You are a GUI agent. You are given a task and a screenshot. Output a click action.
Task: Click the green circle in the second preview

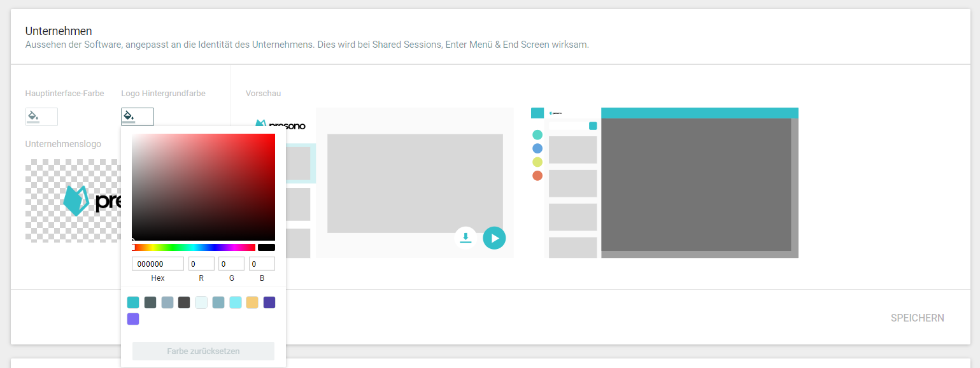[537, 135]
